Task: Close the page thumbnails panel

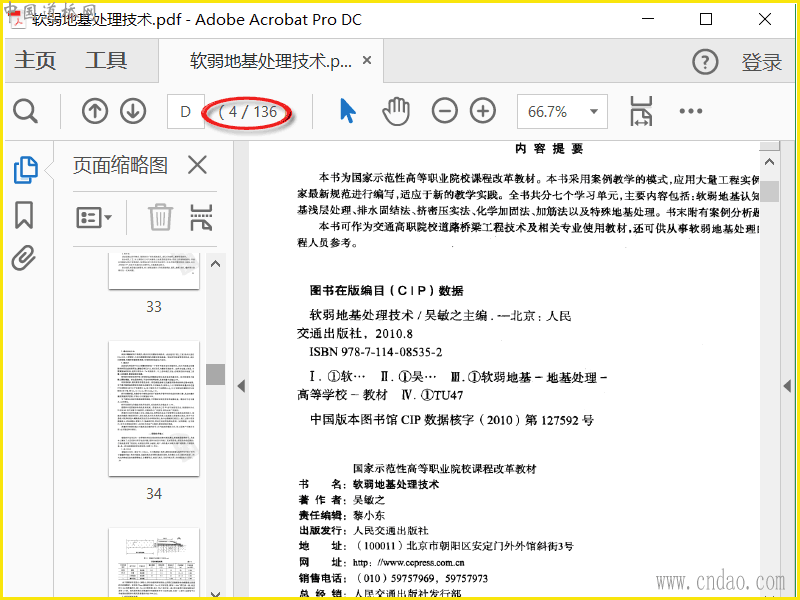Action: pyautogui.click(x=197, y=165)
